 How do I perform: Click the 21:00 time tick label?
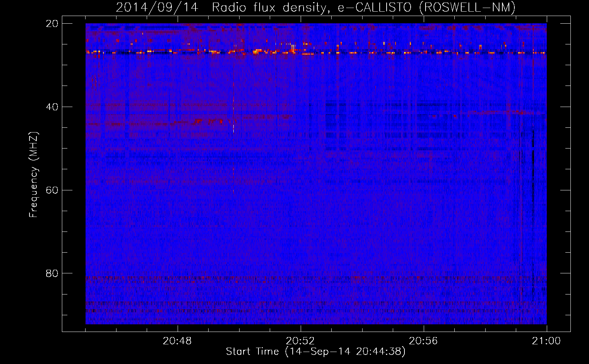(x=546, y=341)
